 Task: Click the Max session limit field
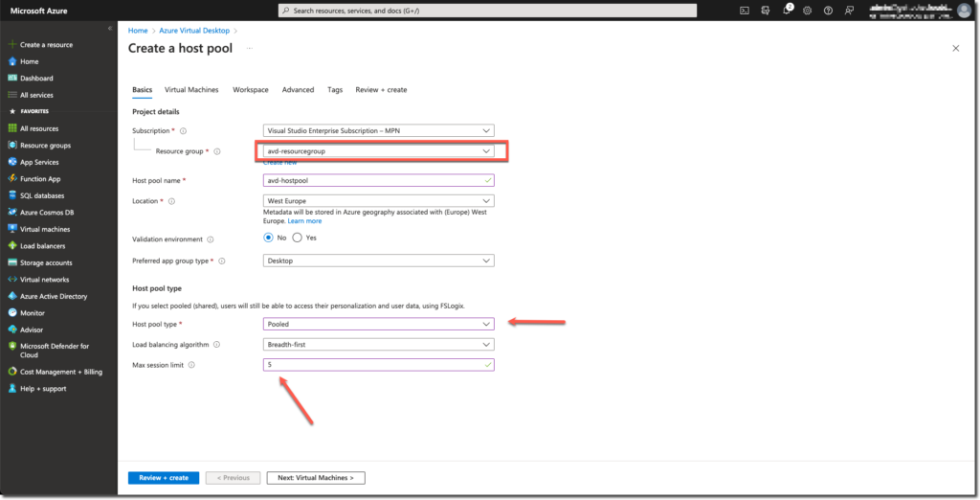coord(378,364)
